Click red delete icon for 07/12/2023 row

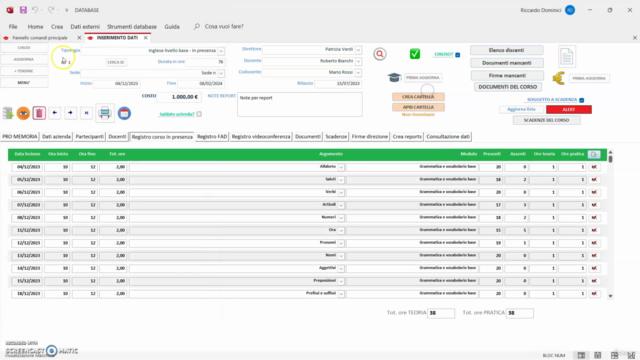coord(594,205)
